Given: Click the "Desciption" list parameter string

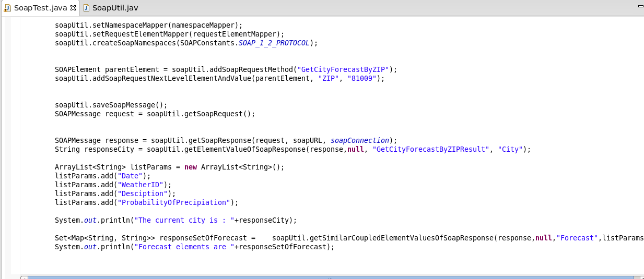Looking at the screenshot, I should pyautogui.click(x=143, y=193).
